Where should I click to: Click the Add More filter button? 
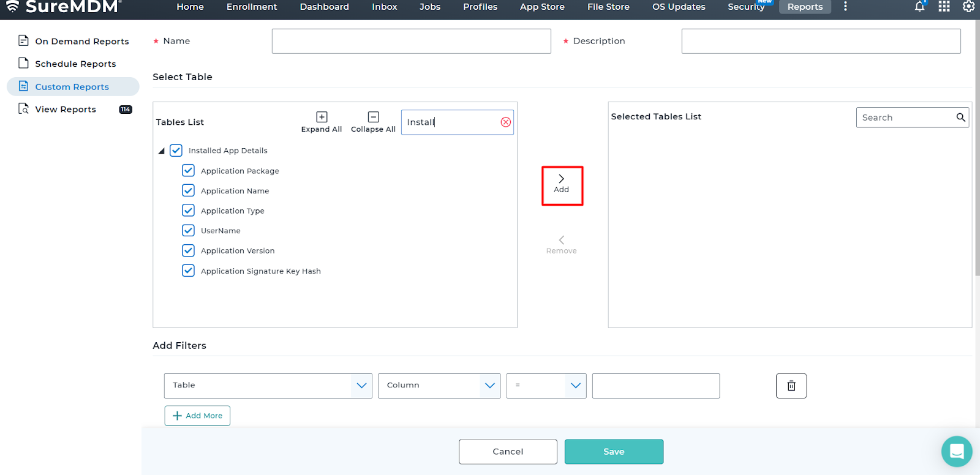[x=197, y=416]
